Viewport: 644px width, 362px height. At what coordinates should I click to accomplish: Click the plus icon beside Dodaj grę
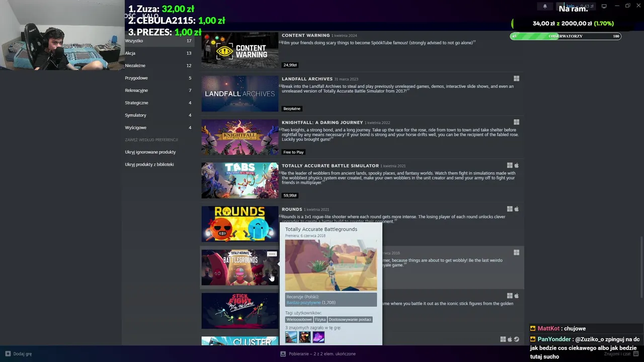pos(8,353)
